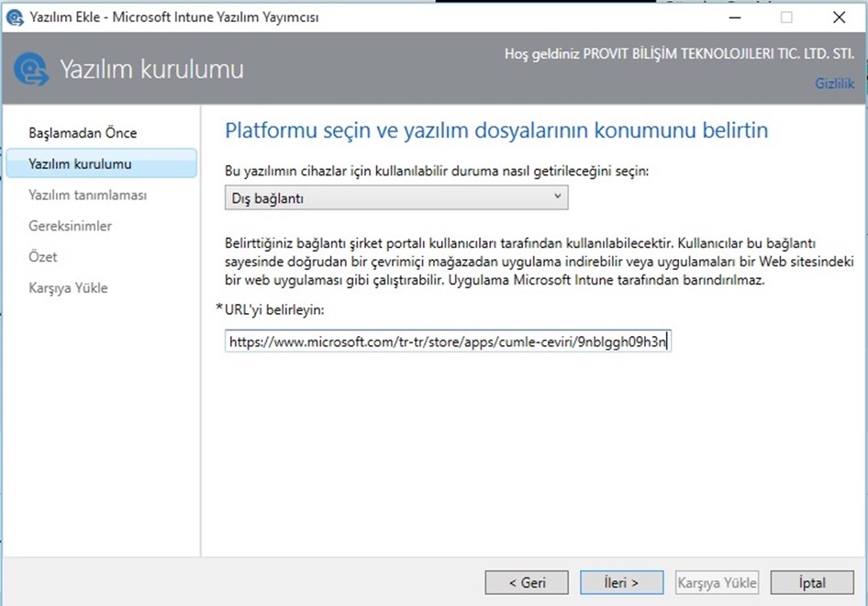The image size is (868, 606).
Task: Expand the Dış bağlantı dropdown
Action: tap(396, 197)
